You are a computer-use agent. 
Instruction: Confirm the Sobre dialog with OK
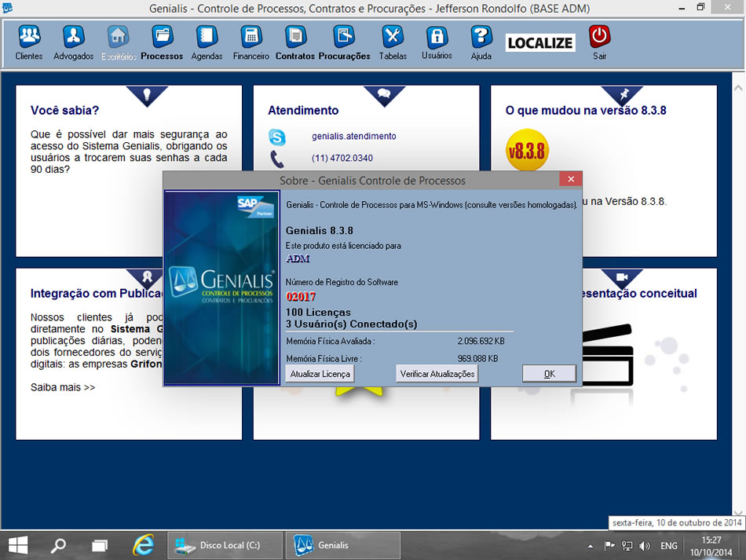(550, 374)
